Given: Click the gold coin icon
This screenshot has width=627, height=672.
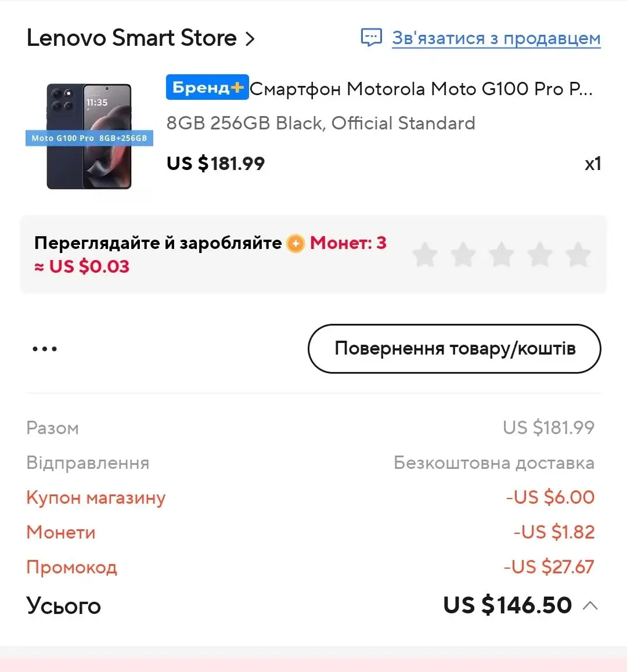Looking at the screenshot, I should pos(296,243).
